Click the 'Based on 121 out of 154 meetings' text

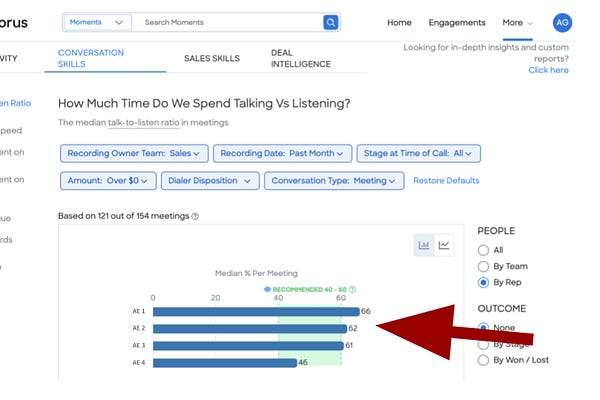point(124,216)
